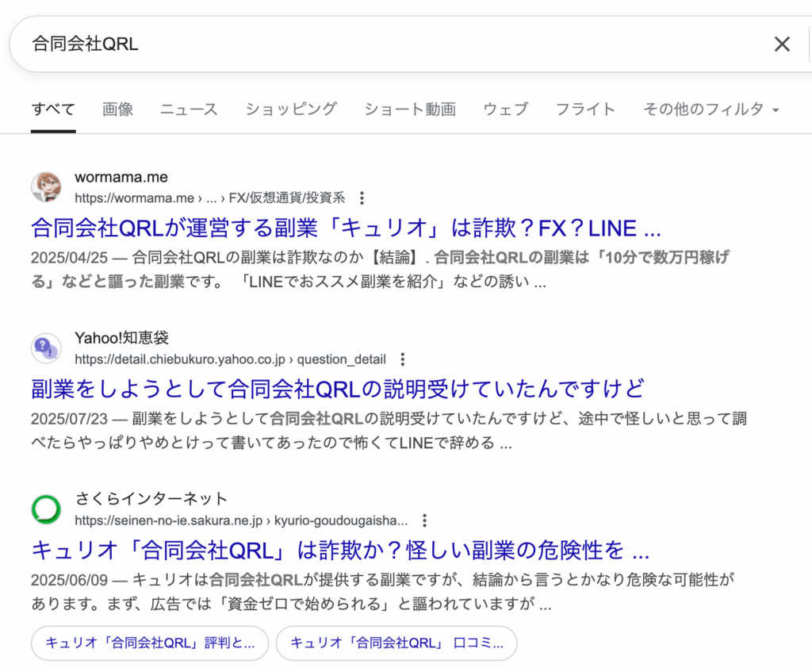Switch to the ニュース tab
Image resolution: width=812 pixels, height=668 pixels.
(189, 109)
